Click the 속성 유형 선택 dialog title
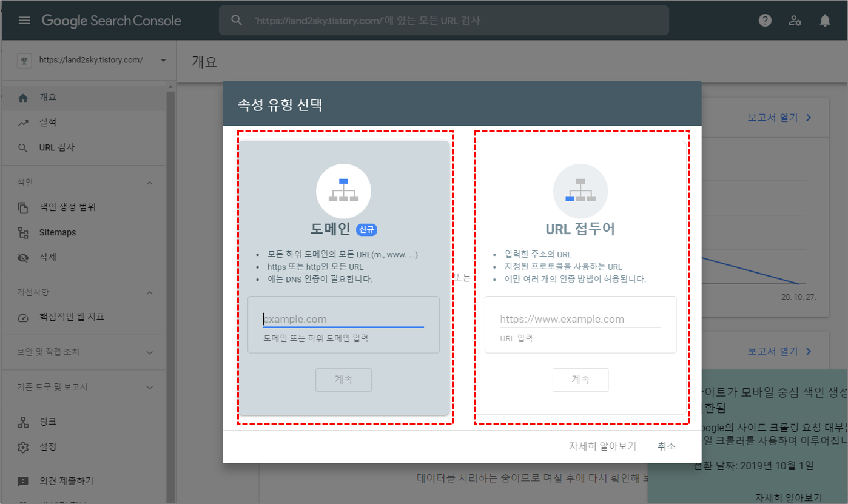The image size is (848, 504). tap(280, 105)
